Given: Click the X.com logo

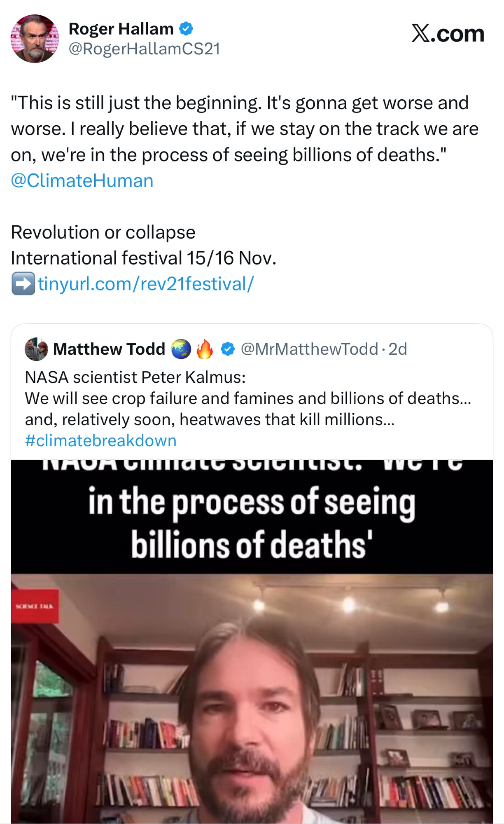Looking at the screenshot, I should 448,33.
